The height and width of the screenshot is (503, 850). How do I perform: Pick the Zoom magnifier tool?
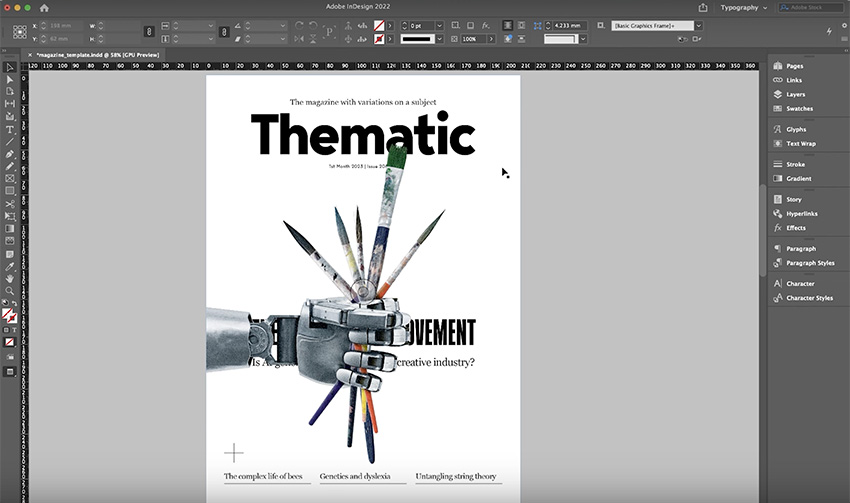pyautogui.click(x=10, y=291)
